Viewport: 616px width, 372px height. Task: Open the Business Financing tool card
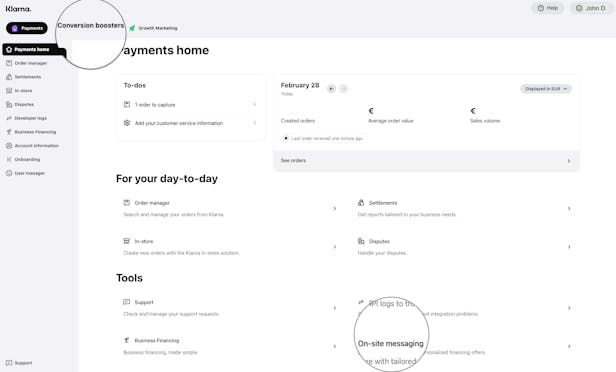point(229,346)
